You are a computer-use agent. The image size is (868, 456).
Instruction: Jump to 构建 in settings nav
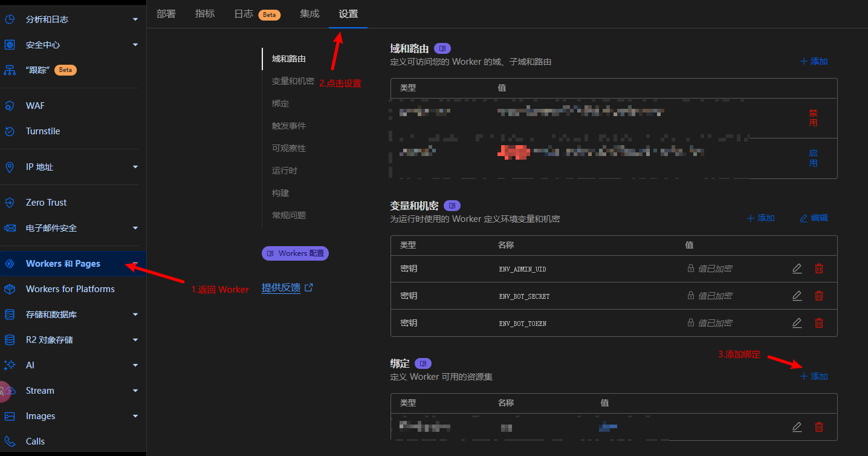tap(280, 193)
